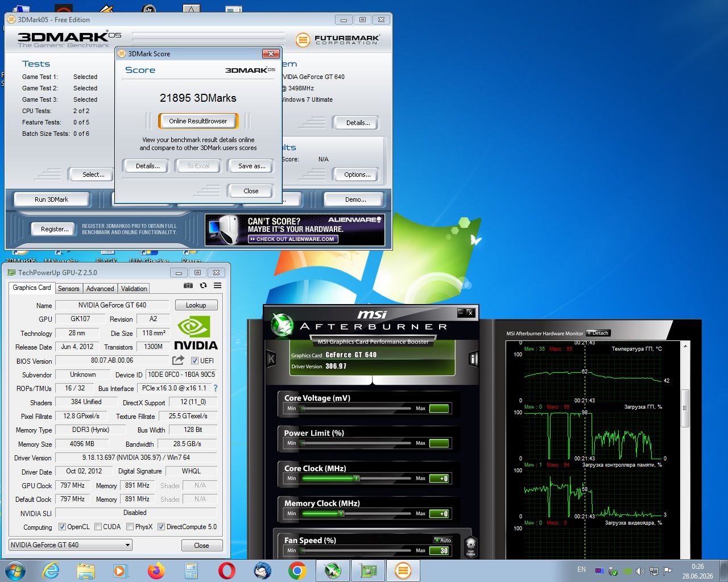Open the Calculator taskbar icon

coord(191,570)
